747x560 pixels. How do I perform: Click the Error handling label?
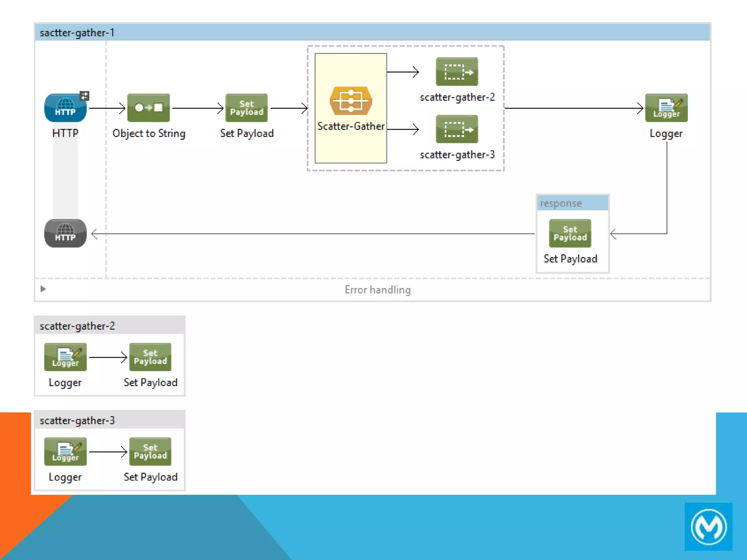click(378, 290)
